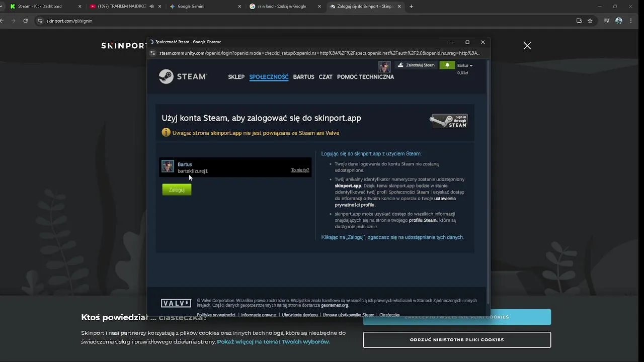Close the skin land Google search tab
The width and height of the screenshot is (644, 362).
pos(319,7)
